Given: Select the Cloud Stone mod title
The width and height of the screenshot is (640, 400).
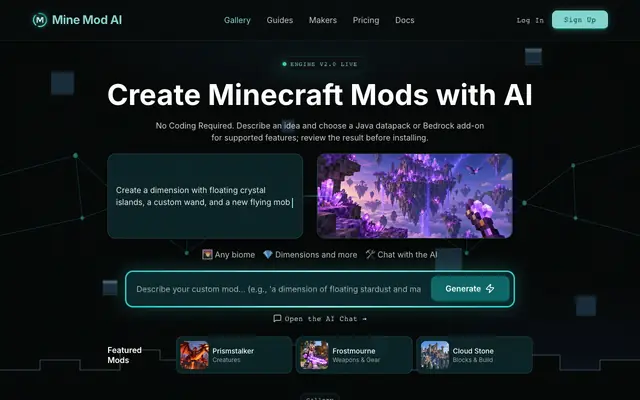Looking at the screenshot, I should 473,351.
